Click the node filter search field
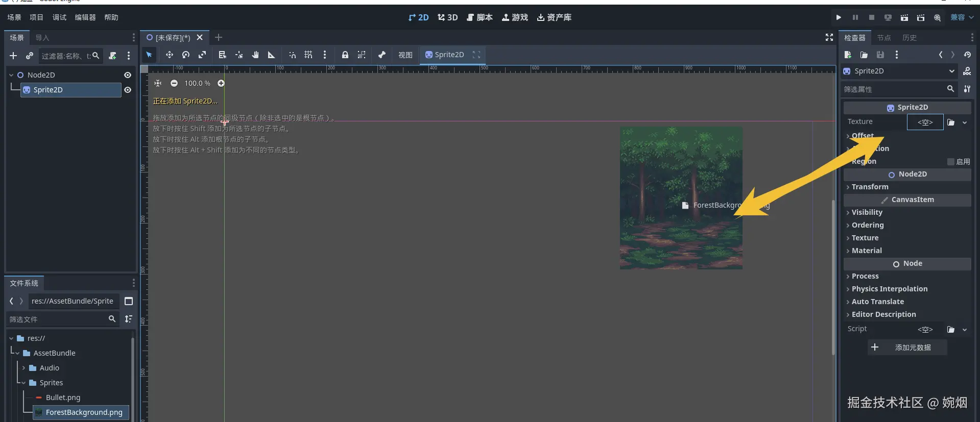Viewport: 980px width, 422px height. (70, 56)
